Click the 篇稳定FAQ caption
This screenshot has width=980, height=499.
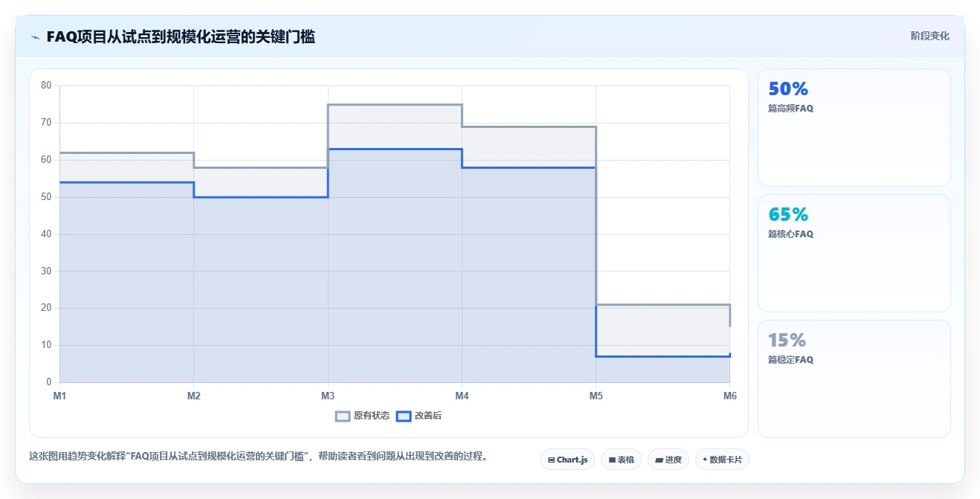point(791,359)
